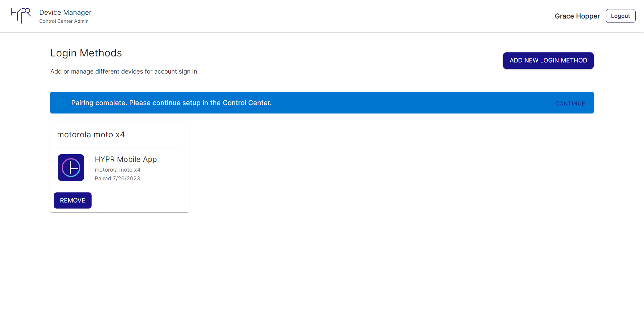Click the info icon in pairing banner

point(62,103)
